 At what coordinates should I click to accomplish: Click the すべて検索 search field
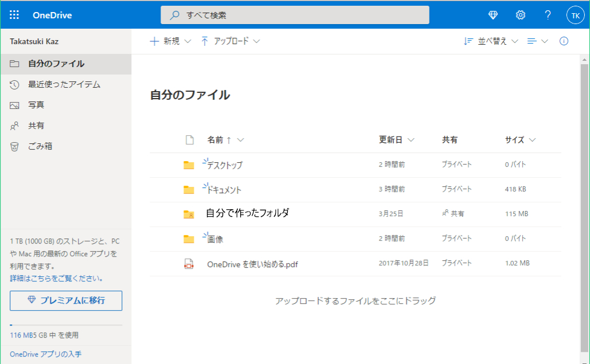point(295,15)
